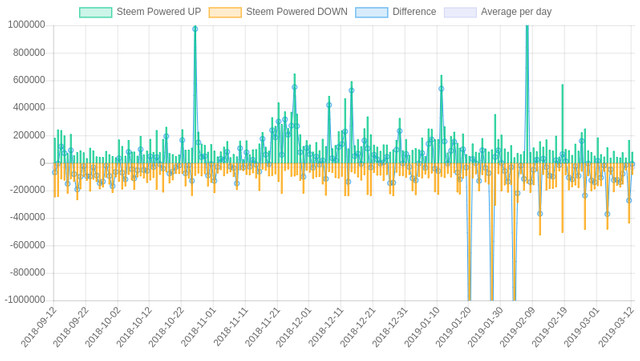Click the -800000 y-axis label
The height and width of the screenshot is (361, 640).
point(27,272)
